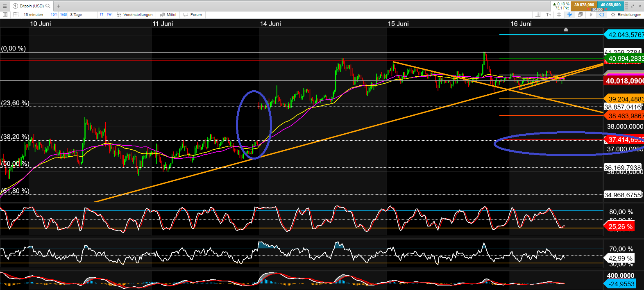
Task: Open the list panel icon at left
Action: 5,15
